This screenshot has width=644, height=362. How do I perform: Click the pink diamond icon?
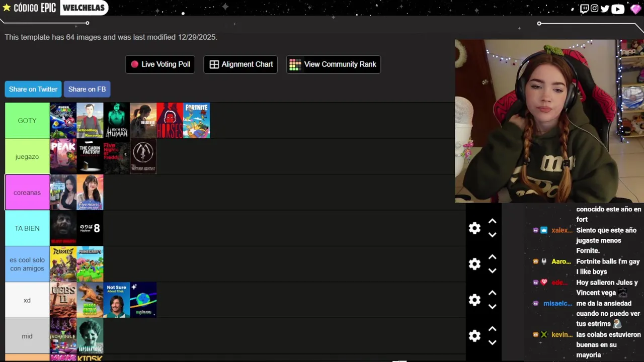(635, 9)
